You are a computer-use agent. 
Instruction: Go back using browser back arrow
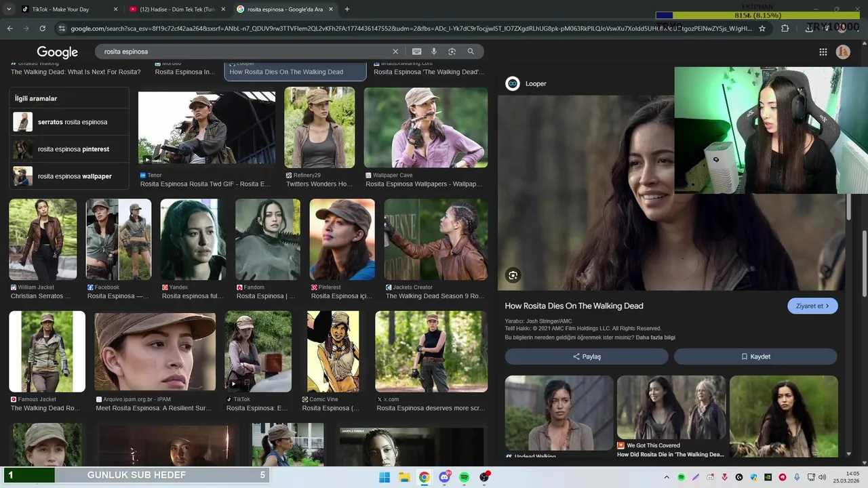[9, 28]
